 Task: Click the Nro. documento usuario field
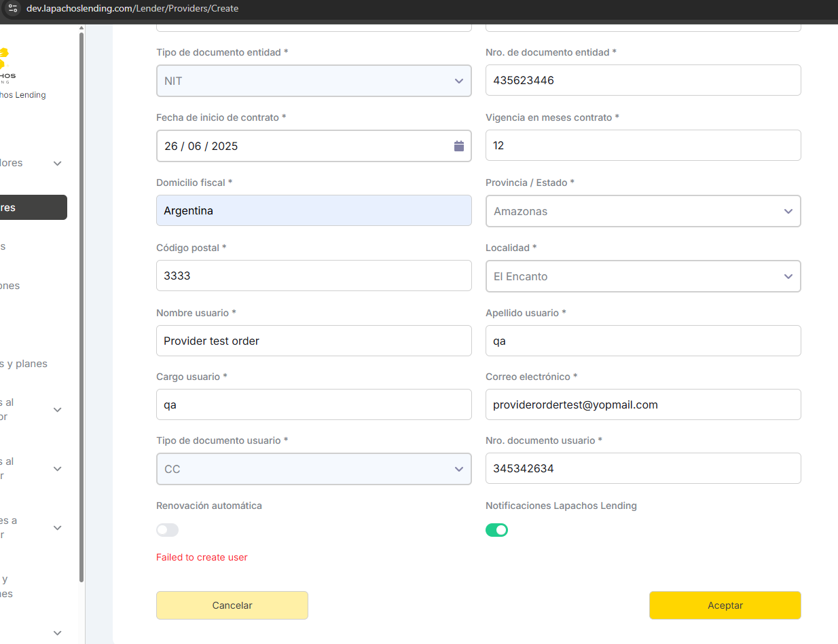642,468
